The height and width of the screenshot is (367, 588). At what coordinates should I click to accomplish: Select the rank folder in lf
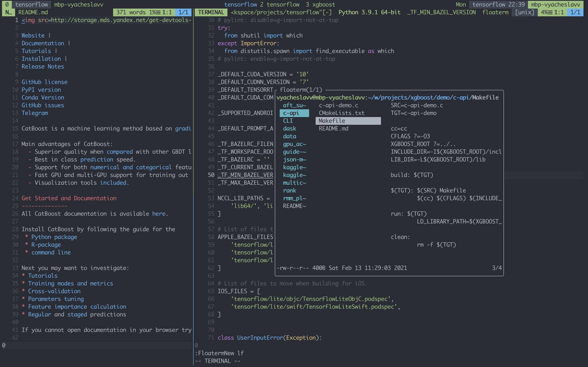coord(289,191)
